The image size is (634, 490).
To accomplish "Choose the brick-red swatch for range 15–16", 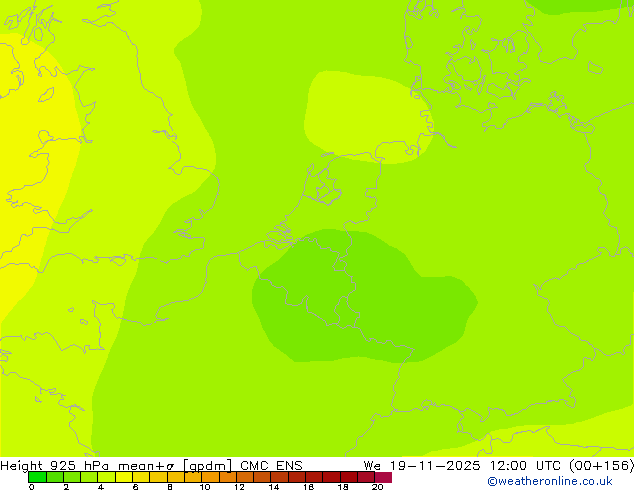I will (x=297, y=477).
